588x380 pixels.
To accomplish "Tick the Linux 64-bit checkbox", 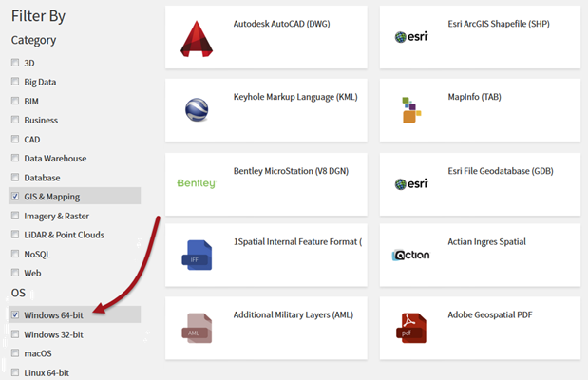I will 15,372.
